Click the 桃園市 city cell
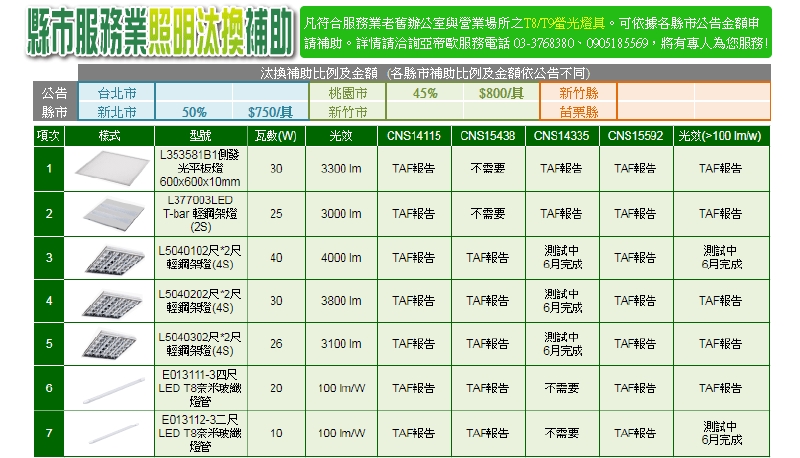Viewport: 800px width, 458px height. pos(347,92)
